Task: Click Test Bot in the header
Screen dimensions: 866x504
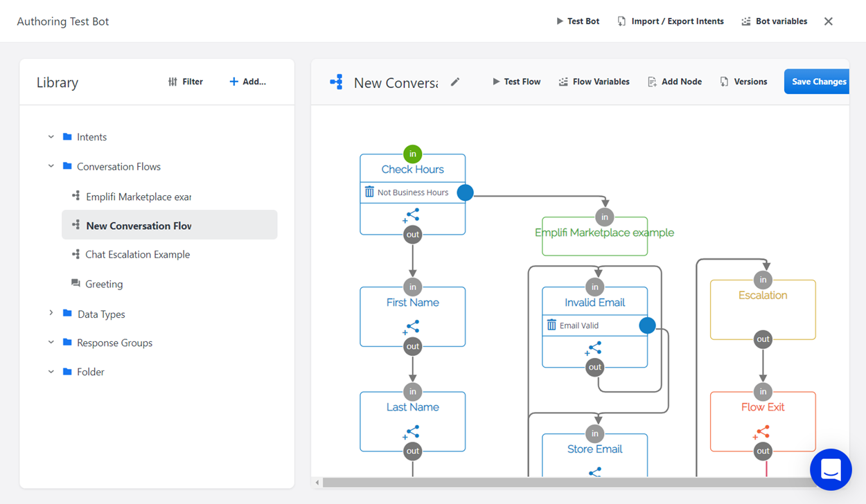Action: click(577, 21)
